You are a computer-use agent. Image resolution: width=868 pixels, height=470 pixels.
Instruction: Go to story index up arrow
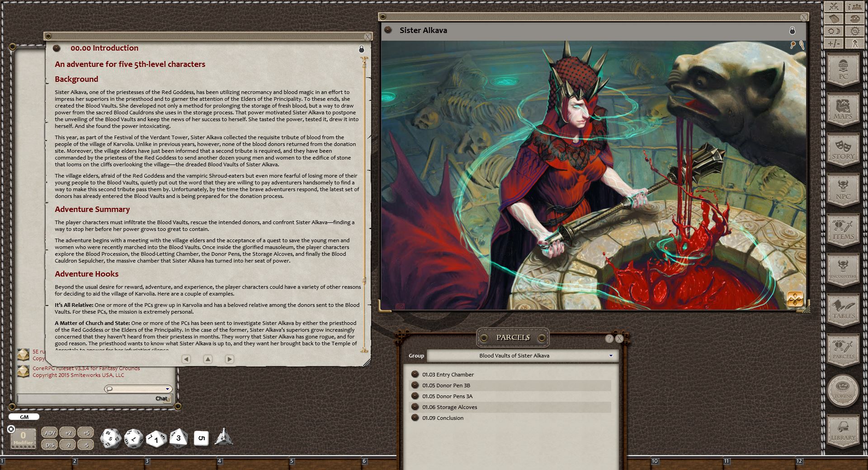208,359
